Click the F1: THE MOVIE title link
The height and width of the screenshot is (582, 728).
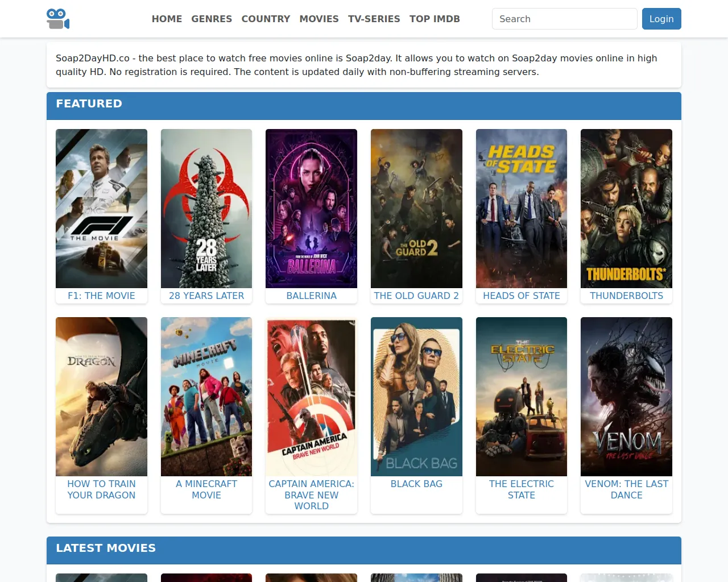[101, 296]
